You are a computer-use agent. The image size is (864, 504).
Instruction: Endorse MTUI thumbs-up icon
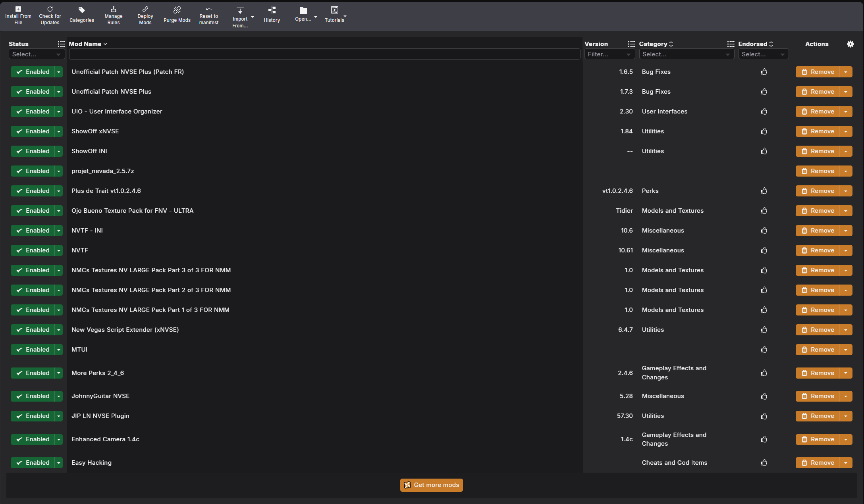coord(764,350)
